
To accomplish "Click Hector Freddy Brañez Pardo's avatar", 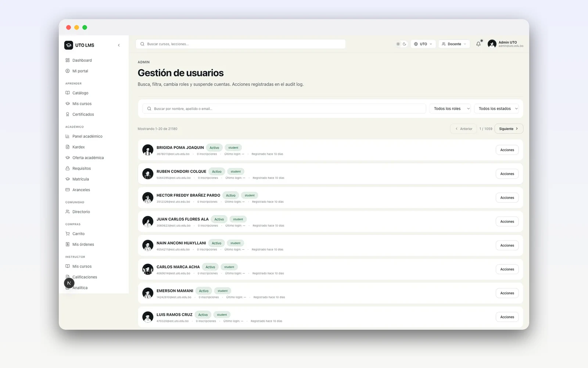I will point(148,198).
